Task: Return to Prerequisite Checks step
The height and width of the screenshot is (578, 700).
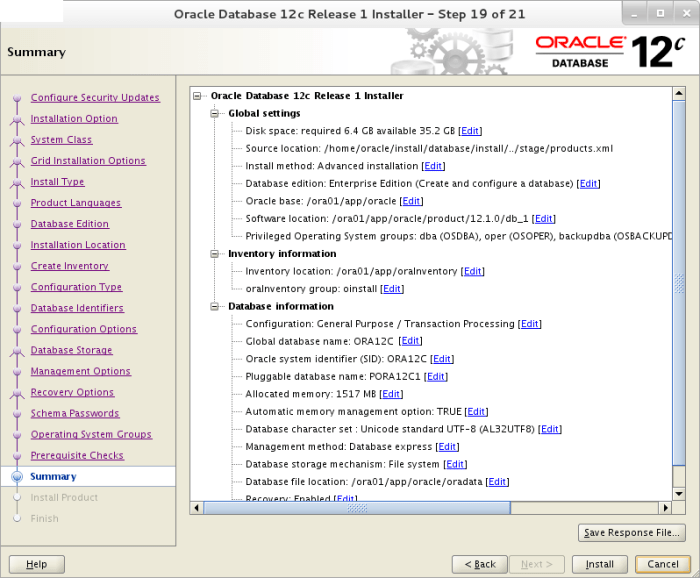Action: coord(77,455)
